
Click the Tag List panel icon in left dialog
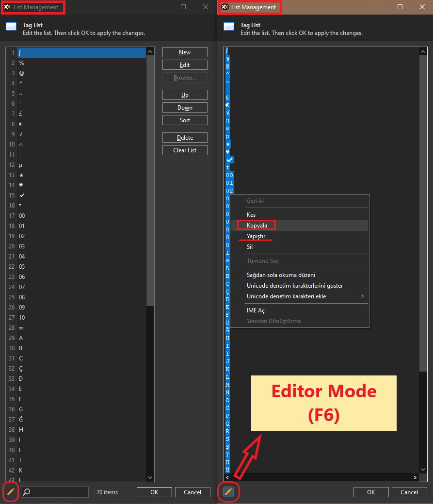(x=11, y=27)
